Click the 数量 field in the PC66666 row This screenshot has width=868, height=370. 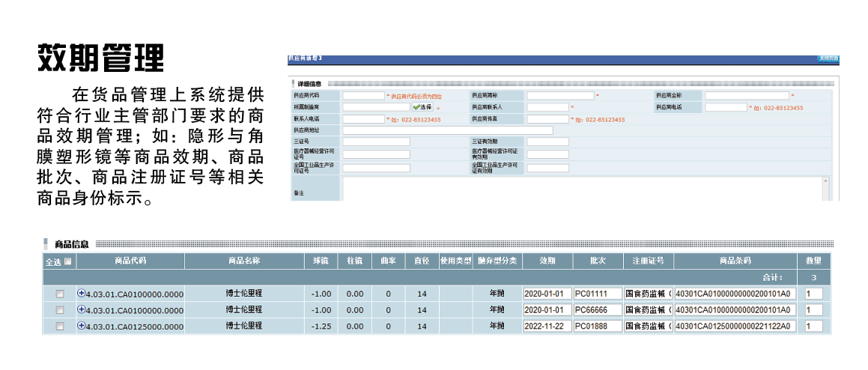[813, 309]
